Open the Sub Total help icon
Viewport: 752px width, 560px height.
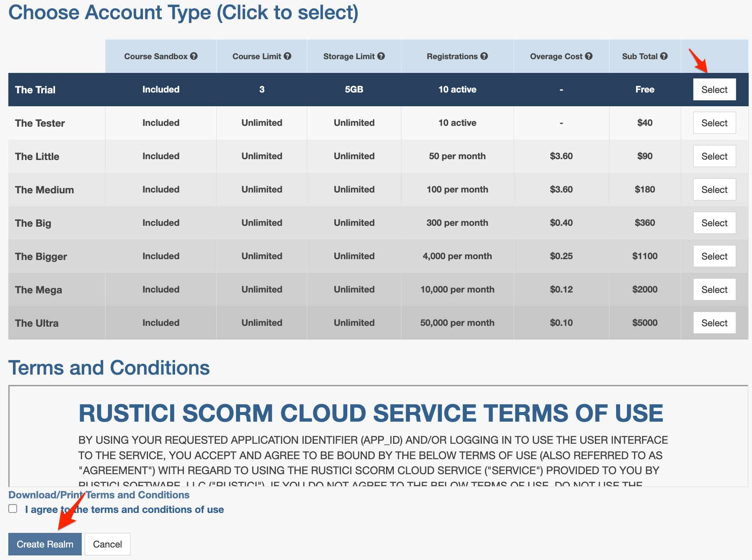coord(664,56)
